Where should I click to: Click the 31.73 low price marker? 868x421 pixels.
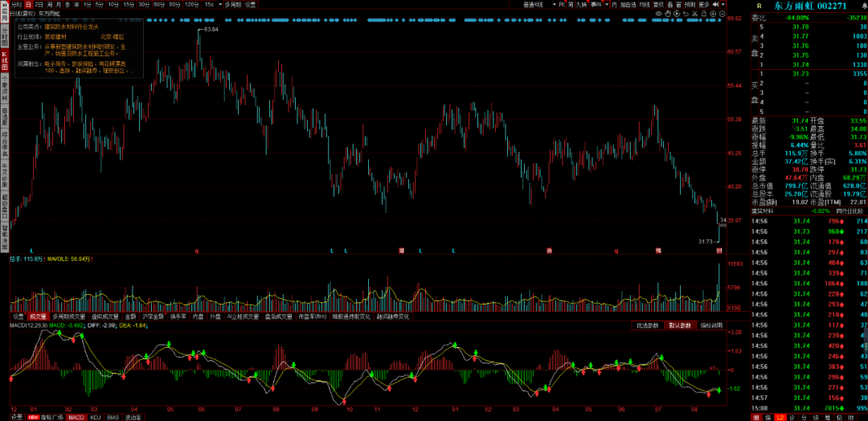(x=706, y=241)
